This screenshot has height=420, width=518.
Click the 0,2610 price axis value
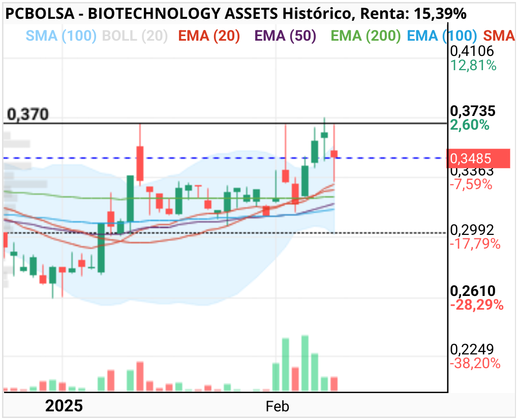coord(473,291)
